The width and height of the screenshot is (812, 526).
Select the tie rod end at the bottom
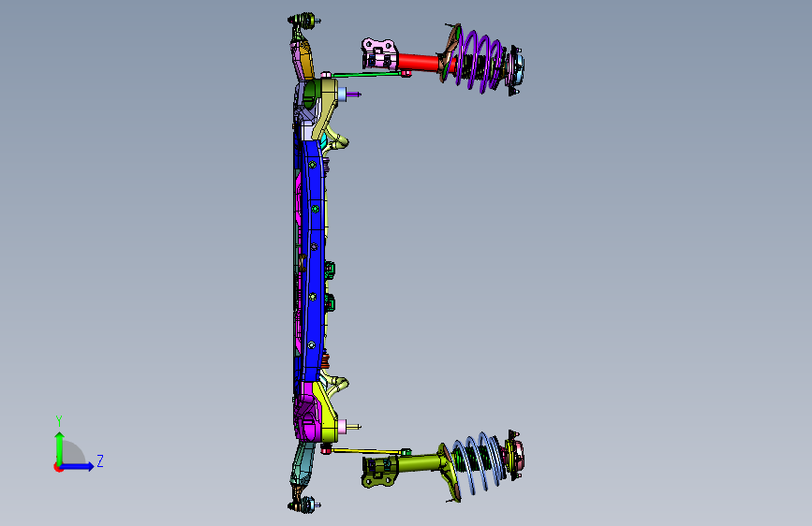coord(304,504)
